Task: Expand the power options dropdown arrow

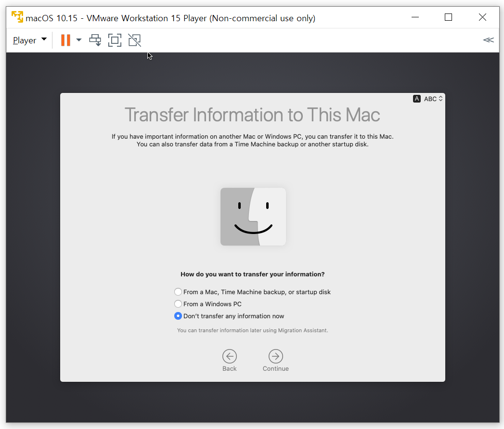Action: (x=79, y=40)
